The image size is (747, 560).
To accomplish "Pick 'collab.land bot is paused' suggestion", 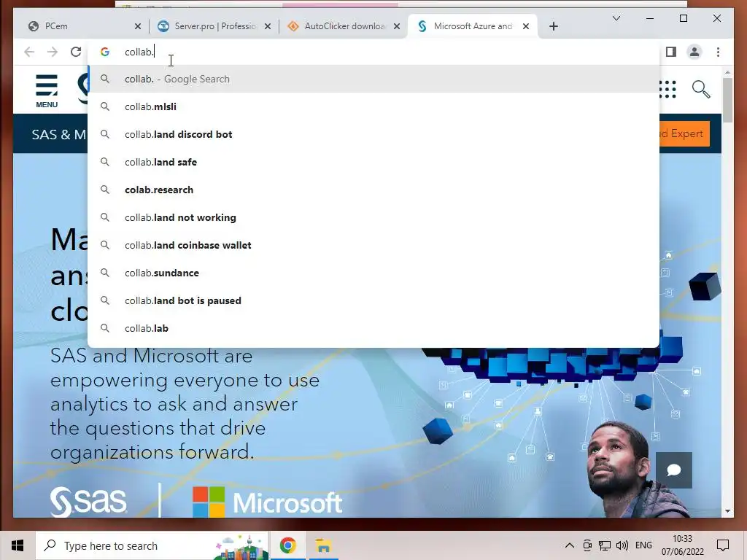I will [x=374, y=300].
